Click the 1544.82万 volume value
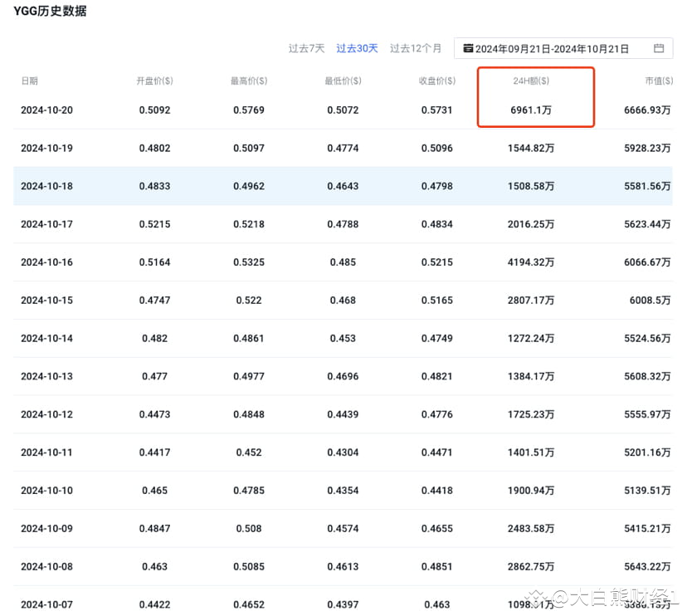This screenshot has width=687, height=616. coord(531,149)
